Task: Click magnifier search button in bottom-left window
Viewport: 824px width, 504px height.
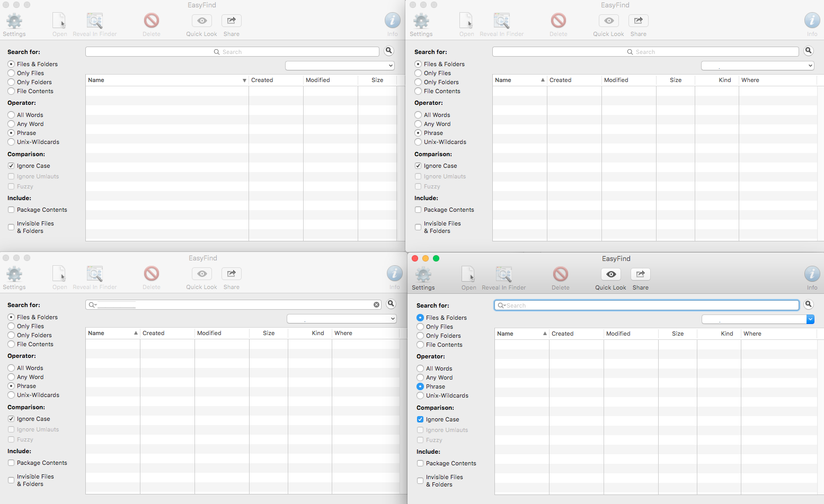Action: [391, 304]
